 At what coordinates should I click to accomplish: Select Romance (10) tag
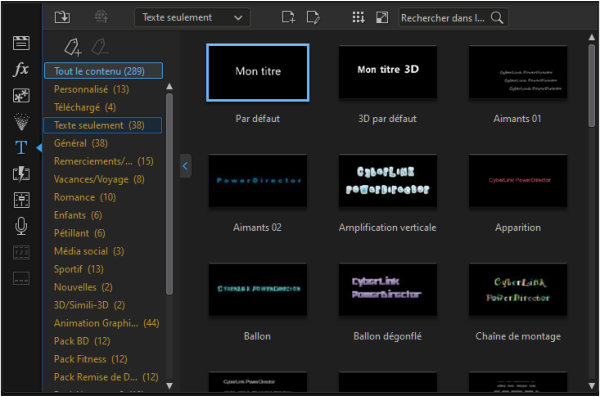pyautogui.click(x=85, y=197)
